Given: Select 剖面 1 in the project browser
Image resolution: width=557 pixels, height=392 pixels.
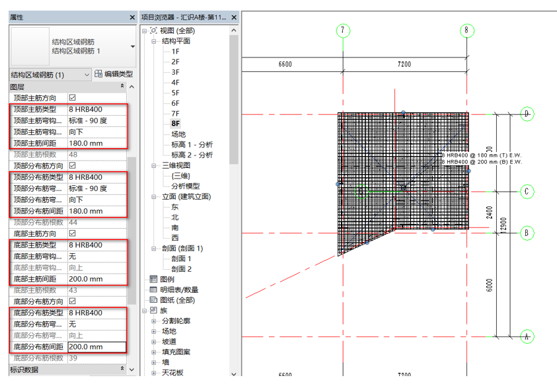Looking at the screenshot, I should pos(181,258).
